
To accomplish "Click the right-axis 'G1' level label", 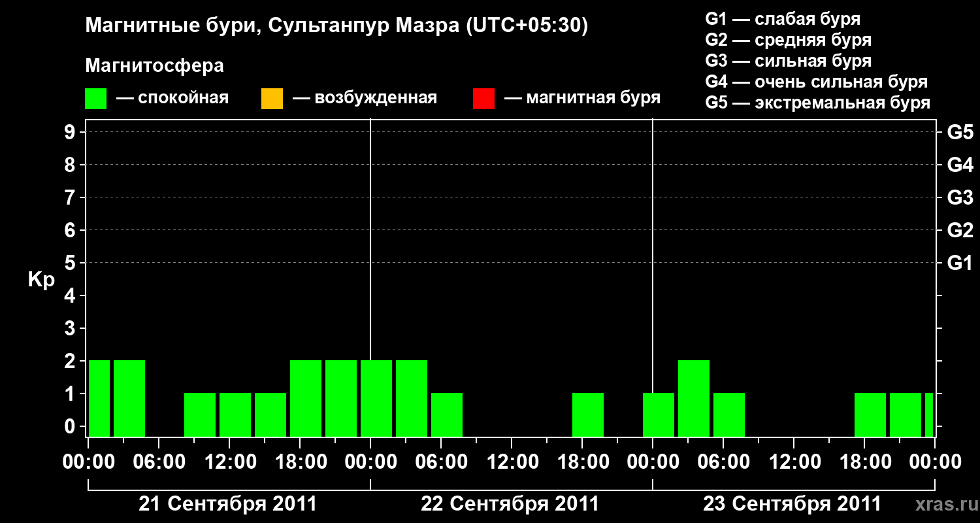I will click(x=960, y=263).
